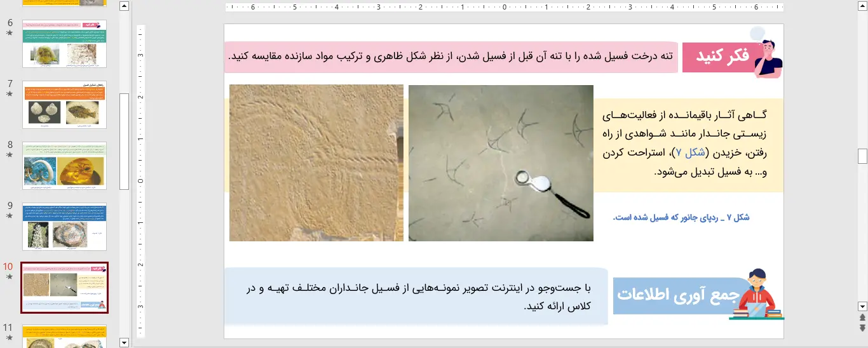Click the slide editor scrollbar thumb
868x348 pixels.
(x=862, y=156)
